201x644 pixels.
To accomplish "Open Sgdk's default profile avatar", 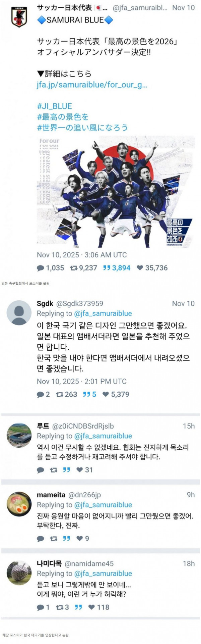I will [19, 313].
